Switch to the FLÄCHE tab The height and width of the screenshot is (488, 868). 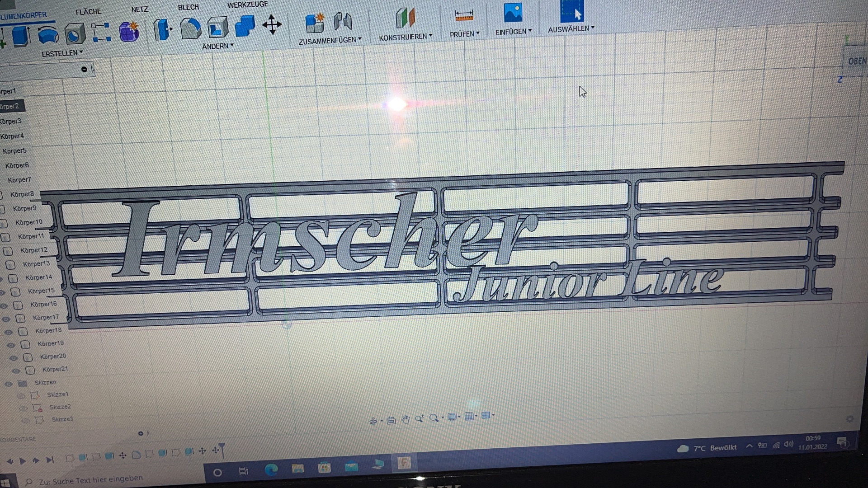[x=88, y=12]
